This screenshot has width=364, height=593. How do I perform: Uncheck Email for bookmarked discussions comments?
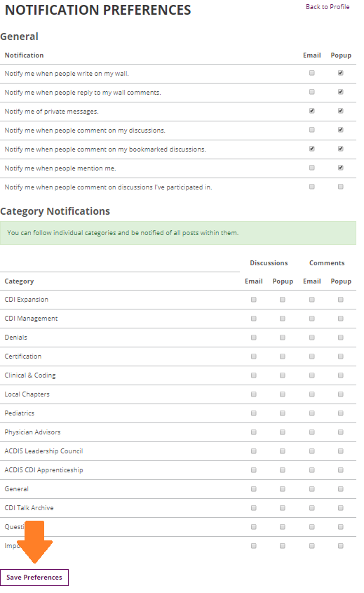point(312,149)
